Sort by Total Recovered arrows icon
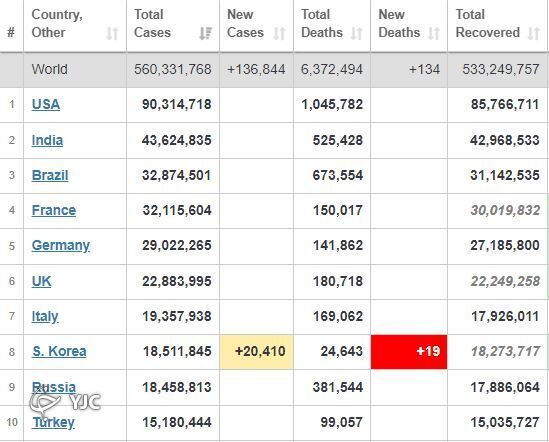The image size is (549, 442). (x=534, y=34)
